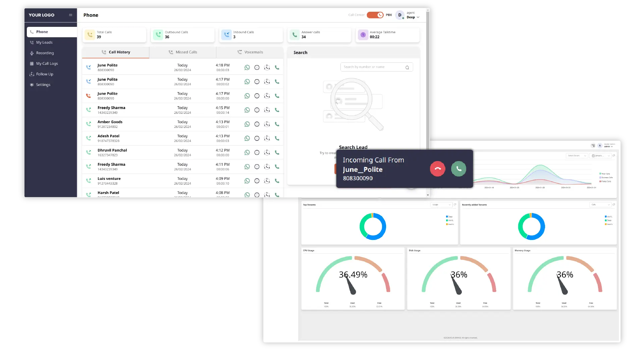Screen dimensions: 644x350
Task: Open My Leads in the sidebar
Action: point(44,43)
